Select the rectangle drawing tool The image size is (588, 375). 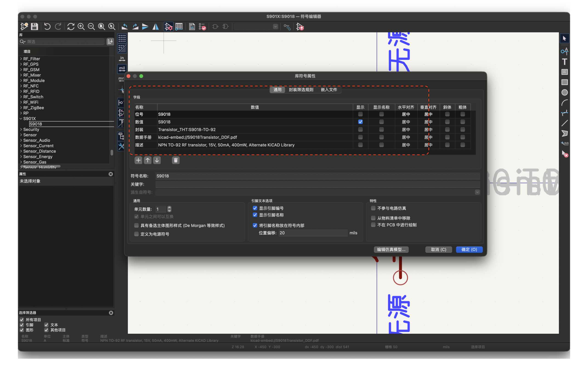coord(564,82)
